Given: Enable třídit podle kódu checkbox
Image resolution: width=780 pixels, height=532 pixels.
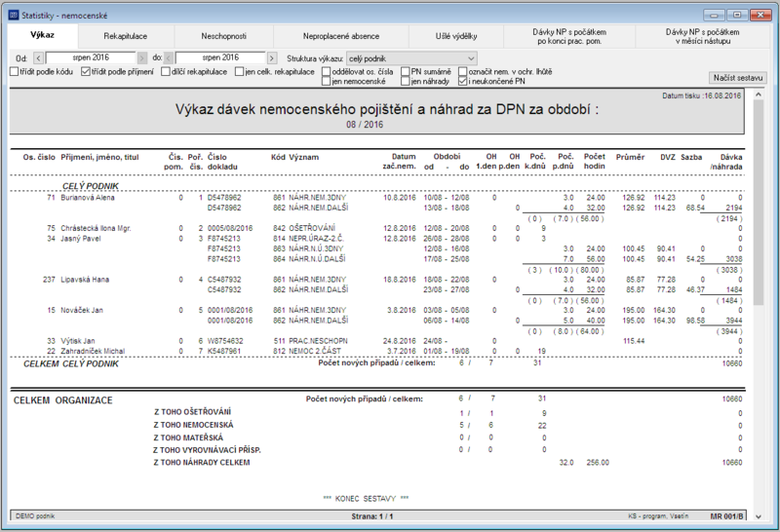Looking at the screenshot, I should (14, 71).
